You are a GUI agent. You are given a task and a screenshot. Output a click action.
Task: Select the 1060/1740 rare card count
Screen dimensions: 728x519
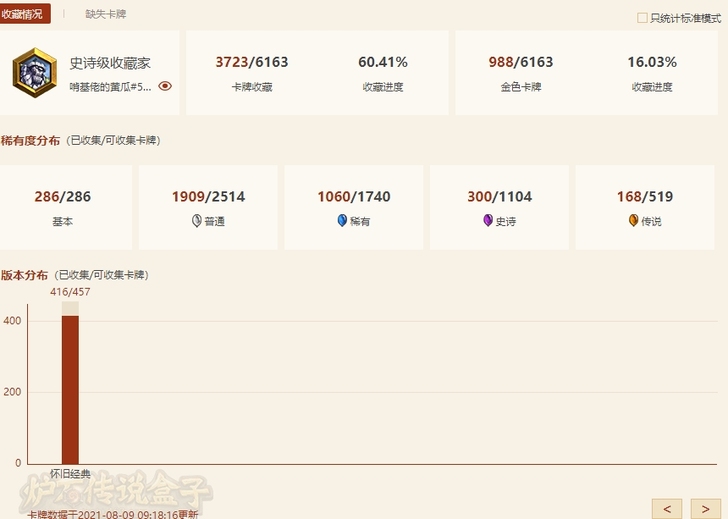tap(354, 196)
